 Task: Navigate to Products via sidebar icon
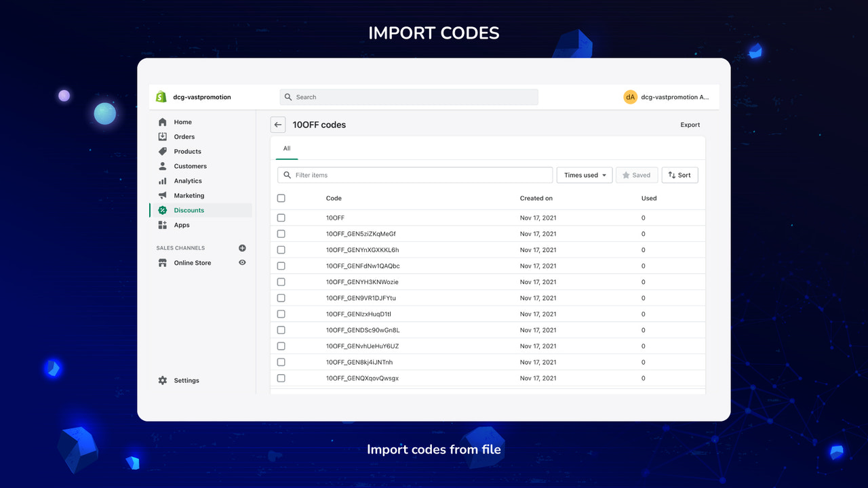(163, 151)
